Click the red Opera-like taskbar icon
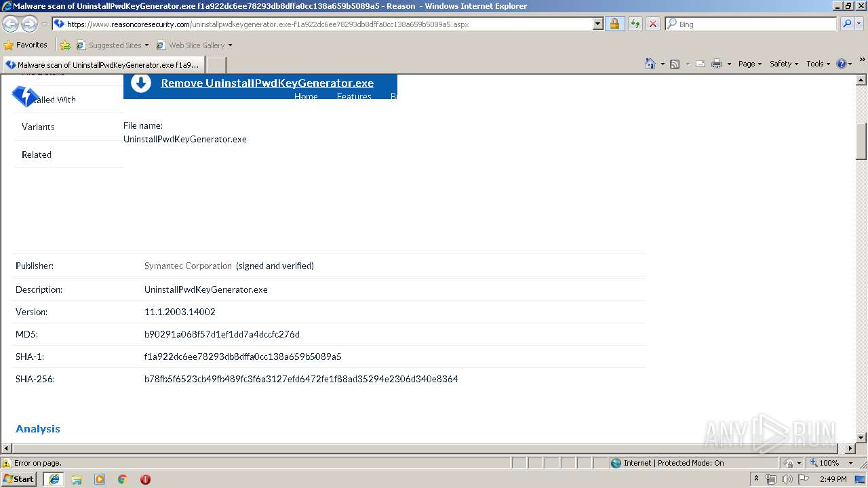This screenshot has width=868, height=488. [x=145, y=479]
